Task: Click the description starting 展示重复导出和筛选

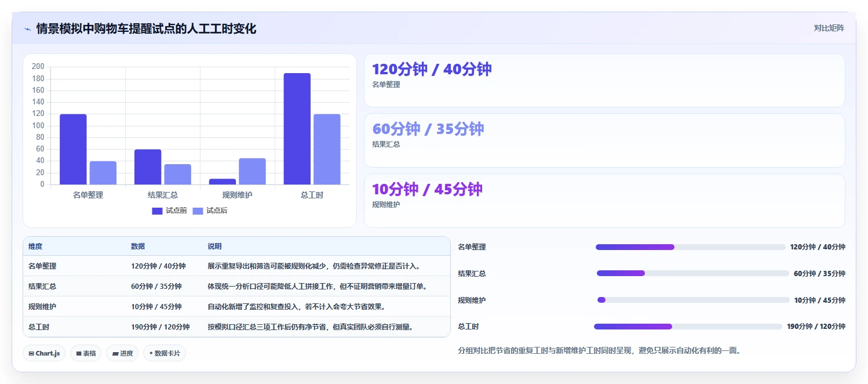Action: point(314,266)
